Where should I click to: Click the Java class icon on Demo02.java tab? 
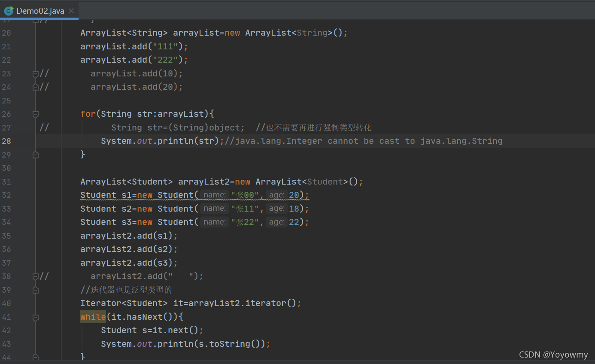8,11
